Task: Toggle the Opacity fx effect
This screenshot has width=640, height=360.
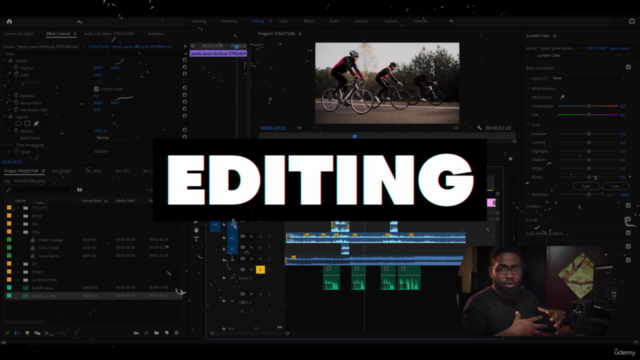Action: click(11, 117)
